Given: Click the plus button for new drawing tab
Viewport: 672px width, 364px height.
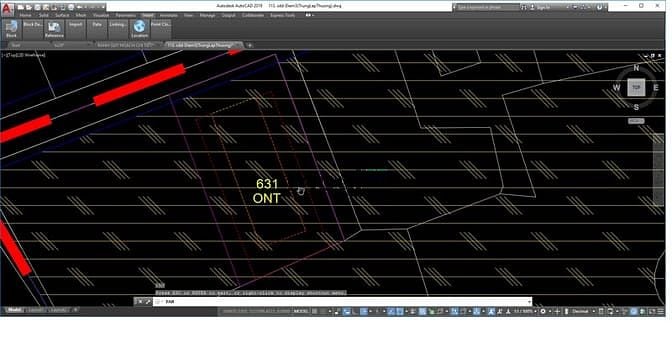Looking at the screenshot, I should pyautogui.click(x=250, y=45).
